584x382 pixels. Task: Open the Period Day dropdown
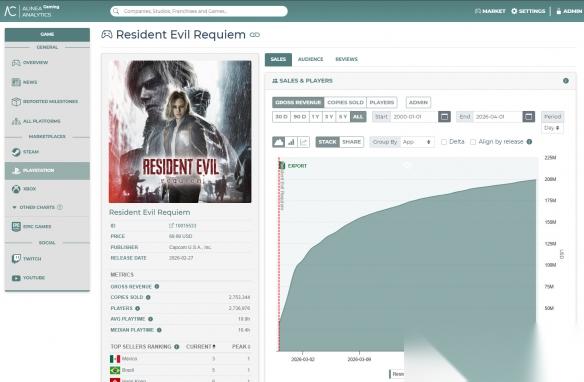(x=552, y=128)
